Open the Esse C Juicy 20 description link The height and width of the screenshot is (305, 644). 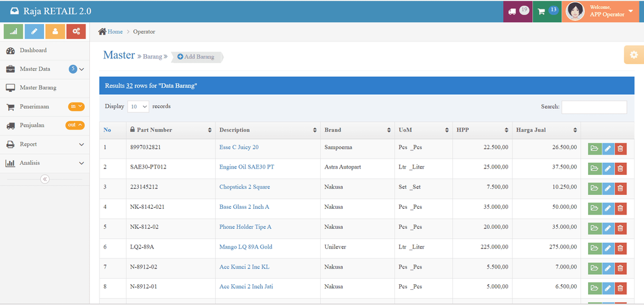coord(238,147)
